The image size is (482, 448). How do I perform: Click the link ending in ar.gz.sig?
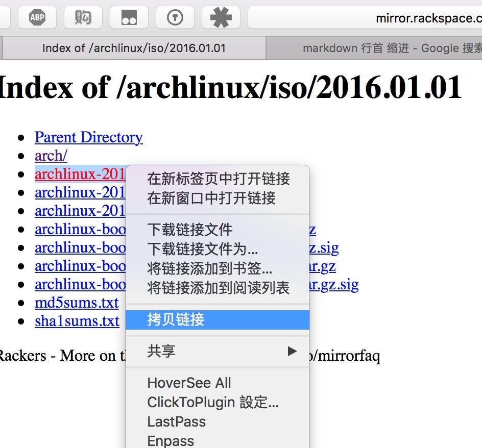(334, 285)
